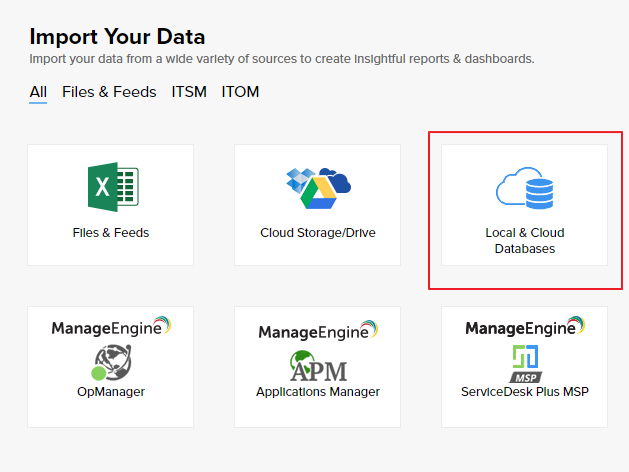Select the Local & Cloud Databases label
The height and width of the screenshot is (472, 629).
525,241
